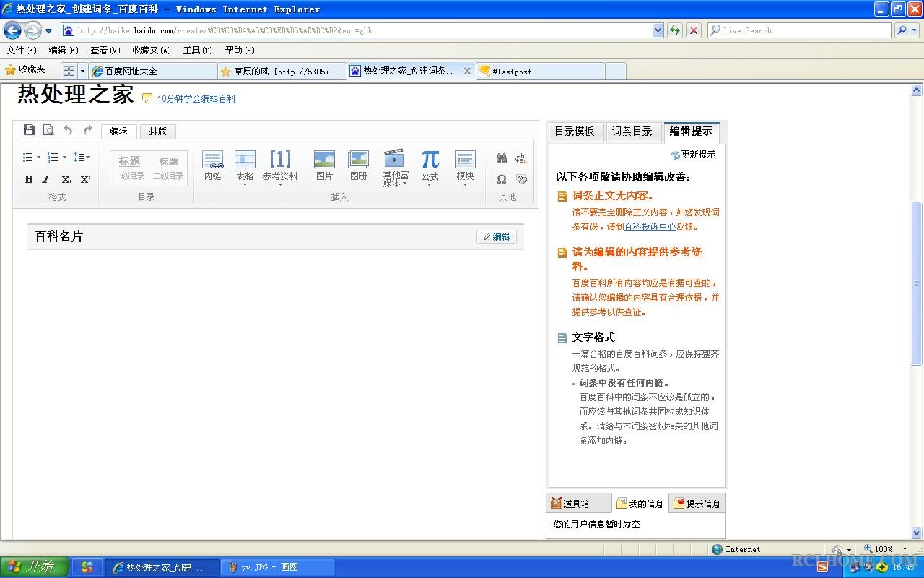This screenshot has width=924, height=578.
Task: Open the address bar history dropdown
Action: [658, 30]
